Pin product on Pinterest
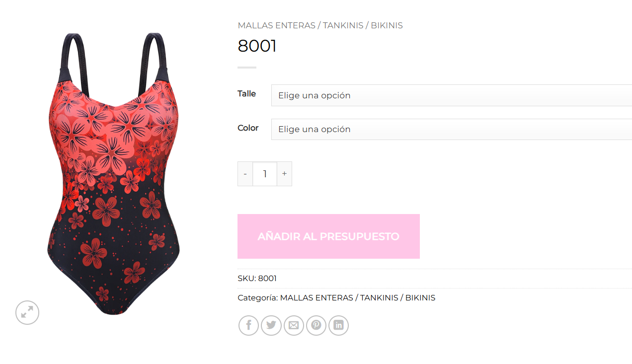This screenshot has width=632, height=364. pyautogui.click(x=316, y=326)
